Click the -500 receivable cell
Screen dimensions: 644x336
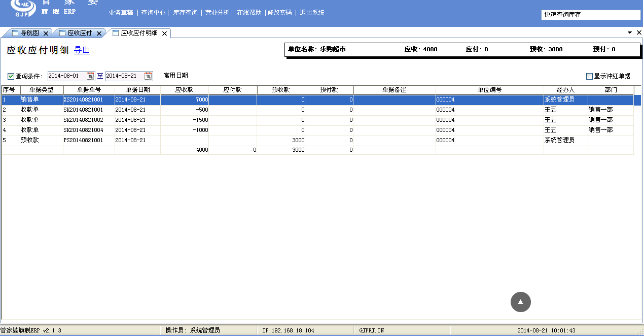click(185, 110)
